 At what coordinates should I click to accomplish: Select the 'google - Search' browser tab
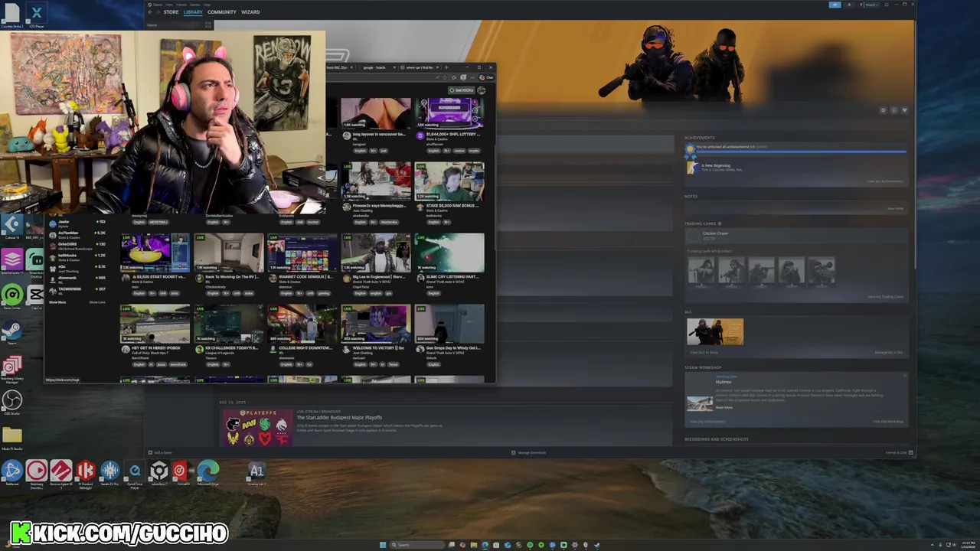pyautogui.click(x=377, y=67)
